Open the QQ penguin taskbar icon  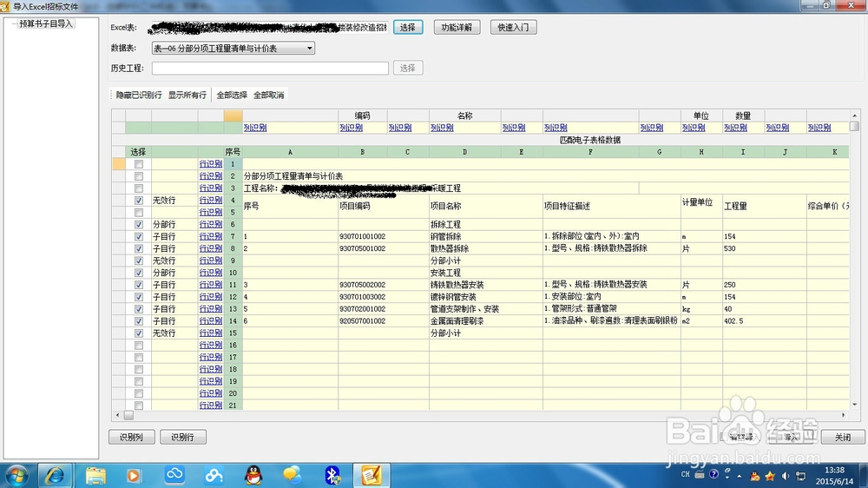coord(253,475)
